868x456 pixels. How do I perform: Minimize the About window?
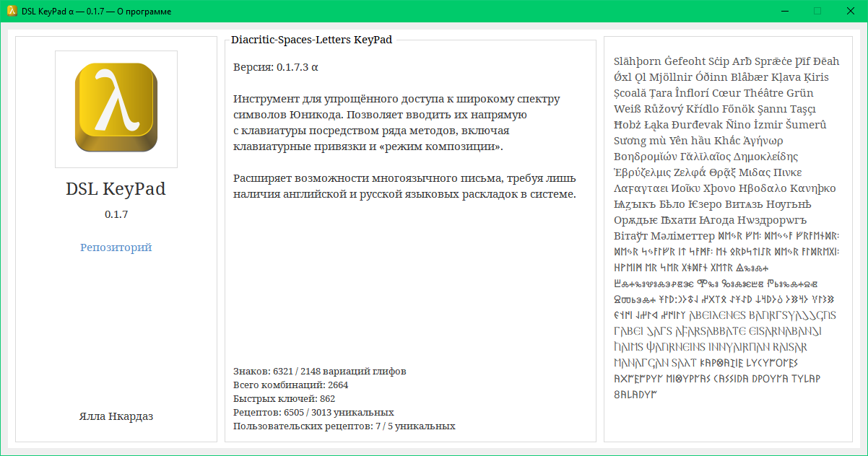[784, 11]
